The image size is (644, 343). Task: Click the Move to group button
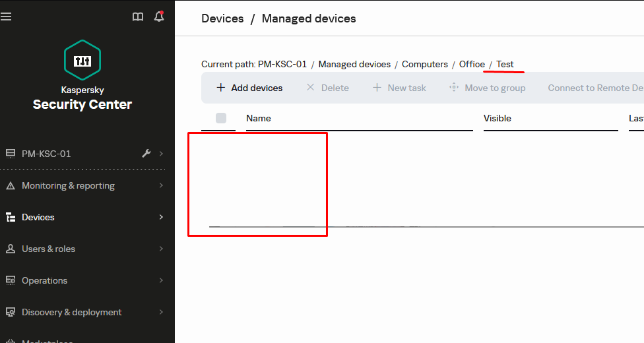[x=488, y=88]
